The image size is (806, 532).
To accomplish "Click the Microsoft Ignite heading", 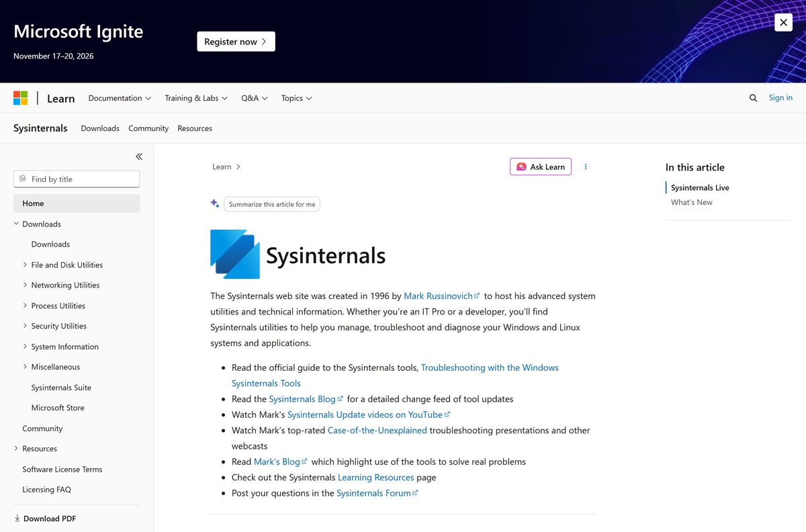I will tap(79, 32).
